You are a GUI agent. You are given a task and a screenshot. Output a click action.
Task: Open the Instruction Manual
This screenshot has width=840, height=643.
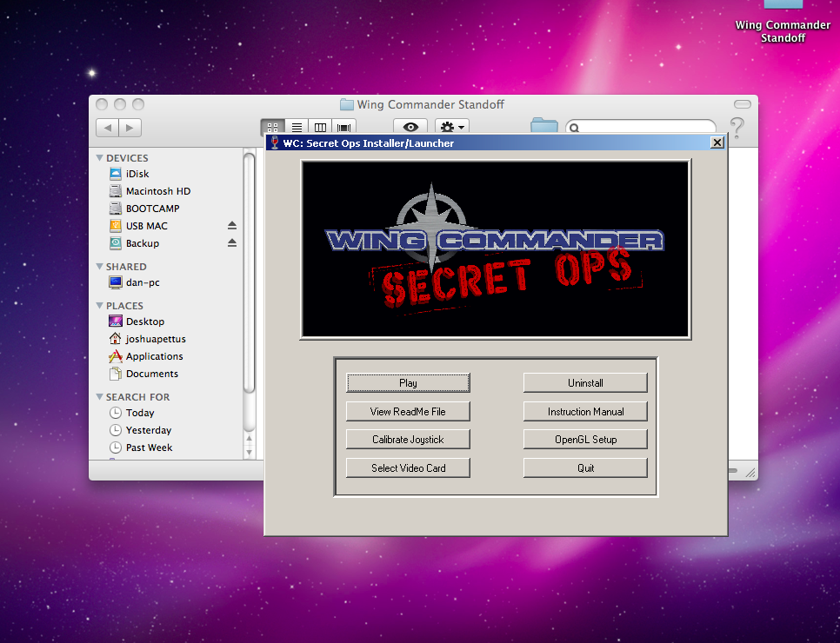[x=585, y=412]
